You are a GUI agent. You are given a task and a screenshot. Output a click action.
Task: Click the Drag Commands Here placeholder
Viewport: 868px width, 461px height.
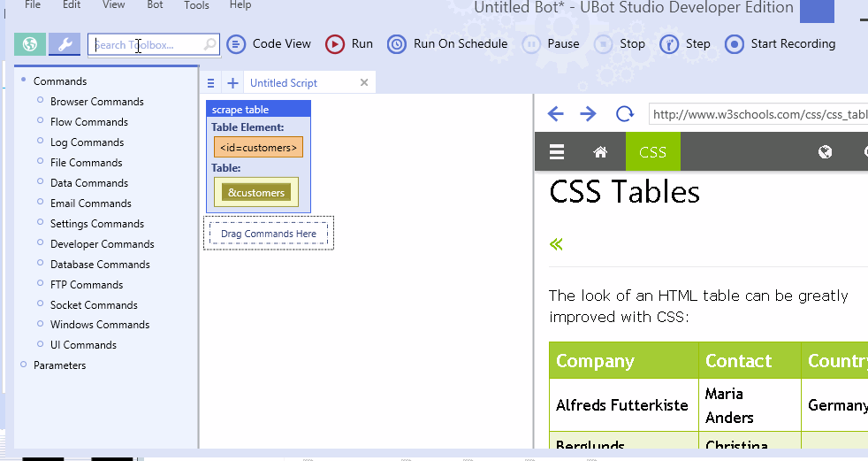tap(269, 234)
